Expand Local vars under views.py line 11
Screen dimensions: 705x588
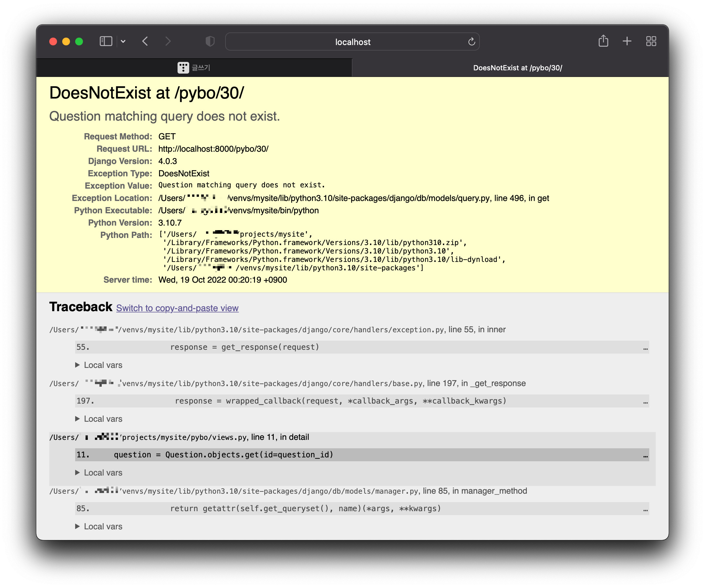tap(99, 473)
